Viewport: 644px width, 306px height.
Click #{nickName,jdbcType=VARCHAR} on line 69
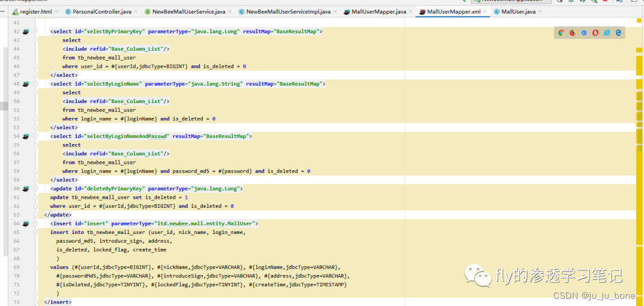(200, 267)
